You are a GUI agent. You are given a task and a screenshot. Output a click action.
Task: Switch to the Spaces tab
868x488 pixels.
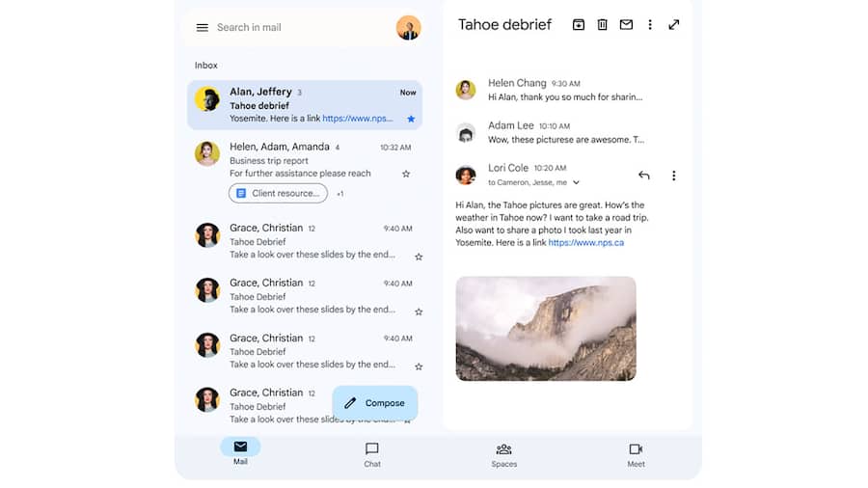(x=503, y=455)
